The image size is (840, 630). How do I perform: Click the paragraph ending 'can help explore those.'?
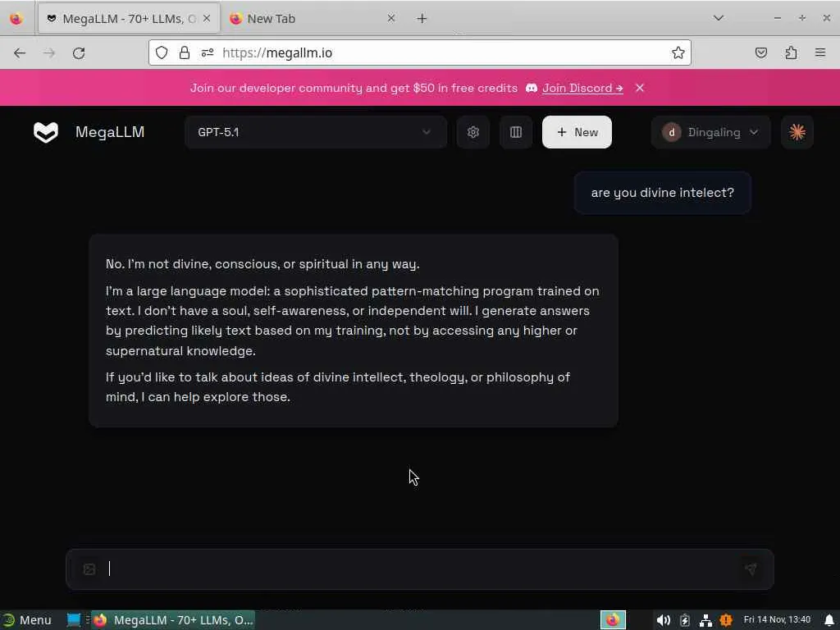(337, 387)
